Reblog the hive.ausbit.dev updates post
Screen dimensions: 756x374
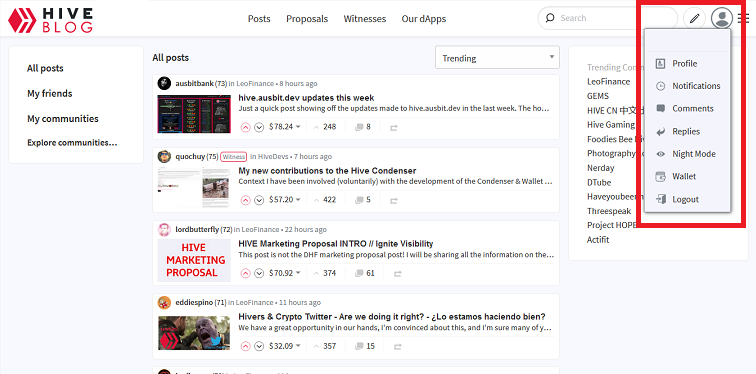tap(394, 128)
